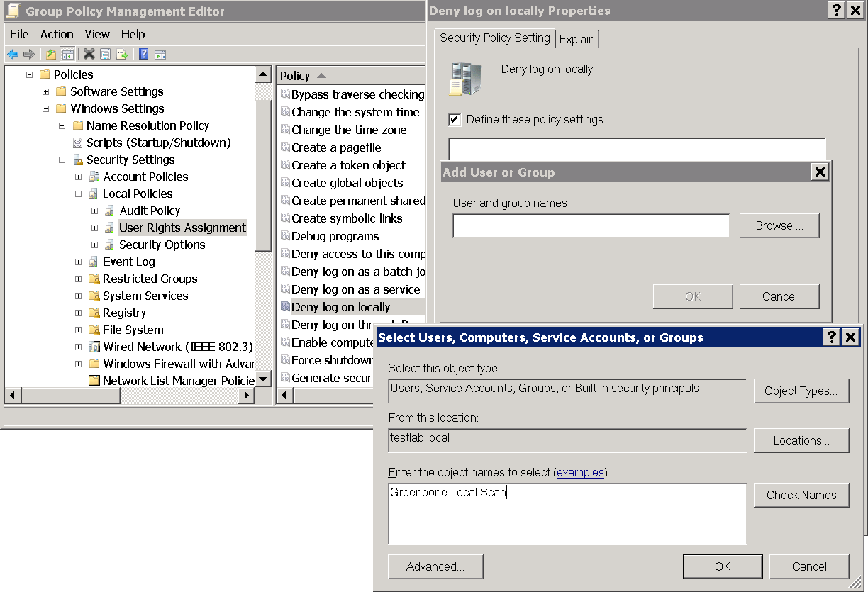Toggle the Show/Hide Console Tree icon
Viewport: 868px width, 592px height.
coord(68,54)
